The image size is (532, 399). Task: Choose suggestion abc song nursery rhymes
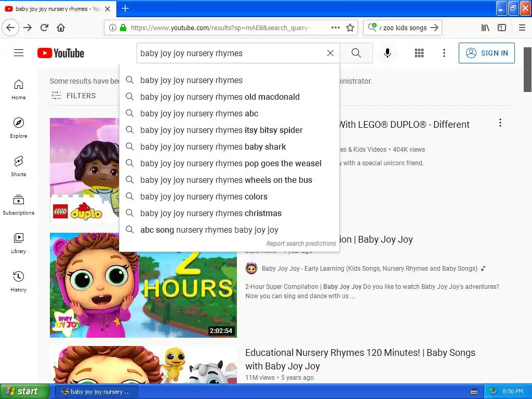tap(229, 230)
